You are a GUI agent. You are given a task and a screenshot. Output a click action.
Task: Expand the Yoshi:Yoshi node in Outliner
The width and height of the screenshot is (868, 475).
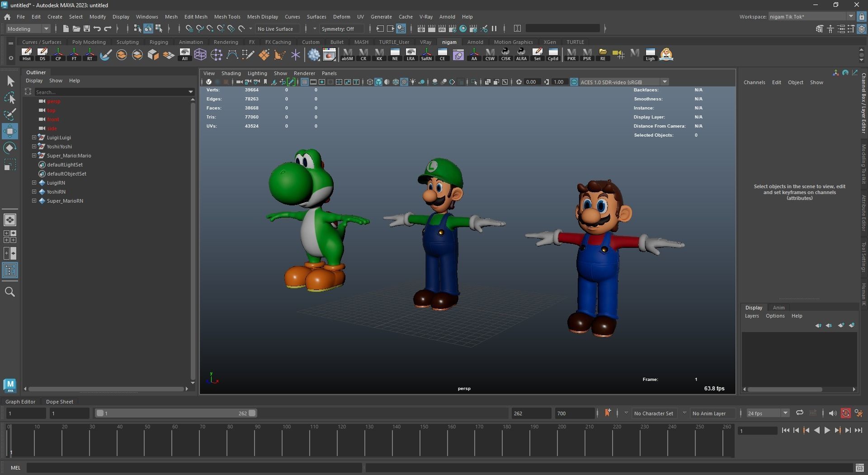(34, 146)
